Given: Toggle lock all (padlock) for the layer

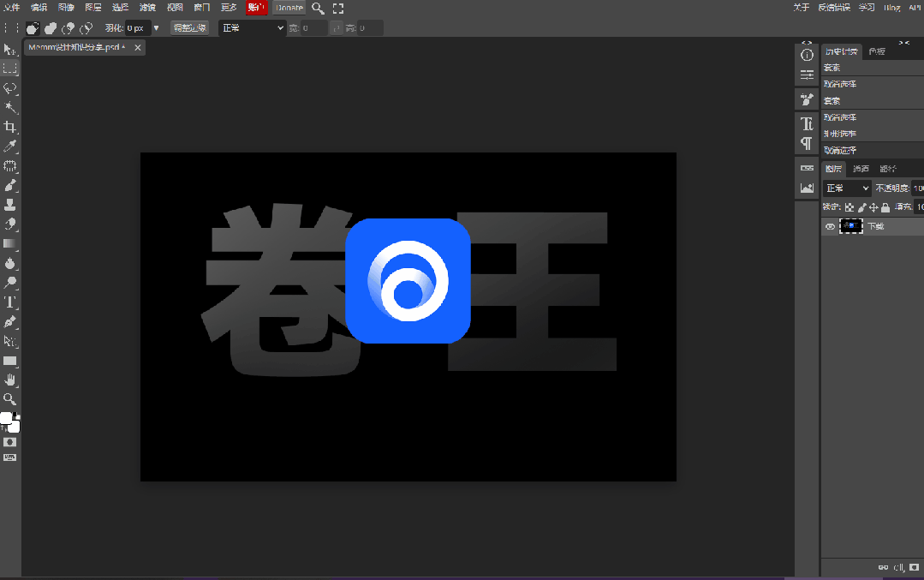Looking at the screenshot, I should (885, 207).
